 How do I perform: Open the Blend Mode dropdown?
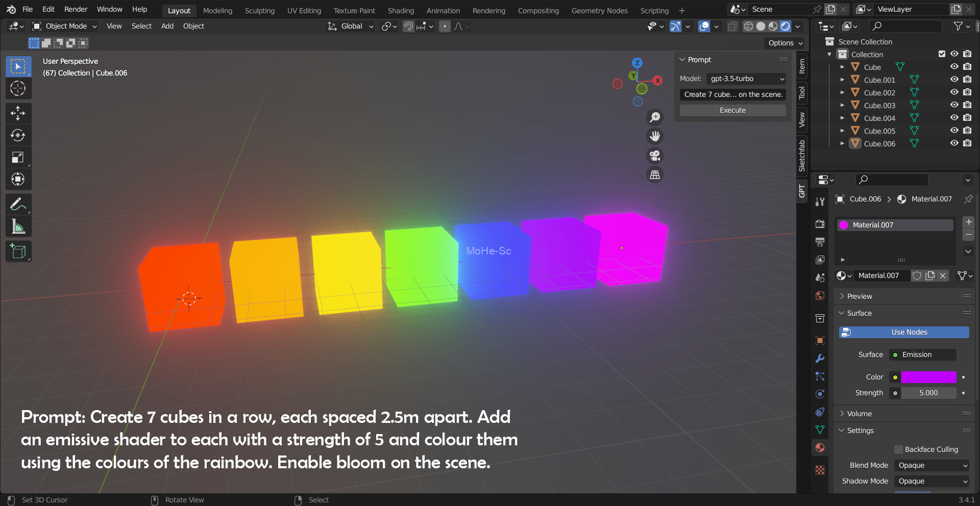[x=932, y=465]
